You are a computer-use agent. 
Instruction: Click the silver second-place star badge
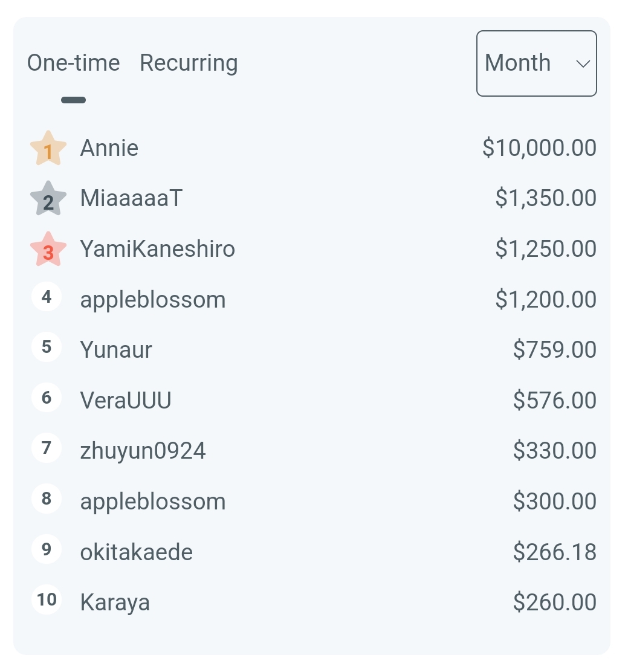[x=48, y=198]
